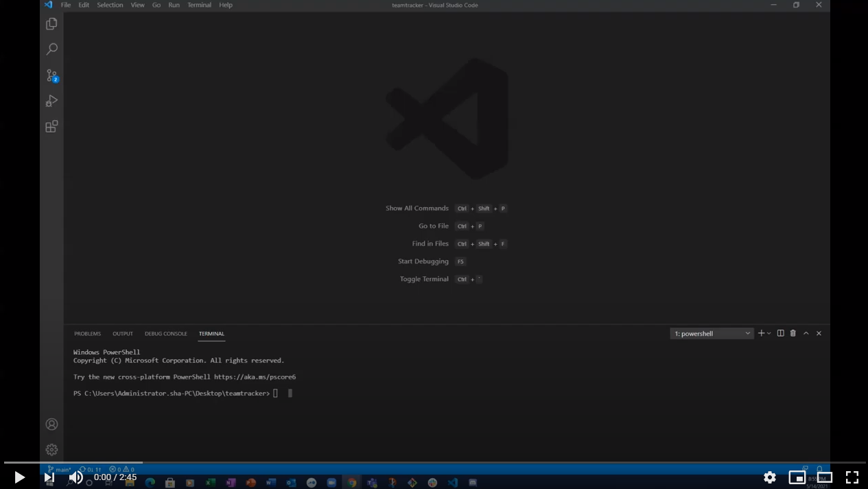The width and height of the screenshot is (868, 489).
Task: Click the Find in Files label
Action: tap(430, 244)
